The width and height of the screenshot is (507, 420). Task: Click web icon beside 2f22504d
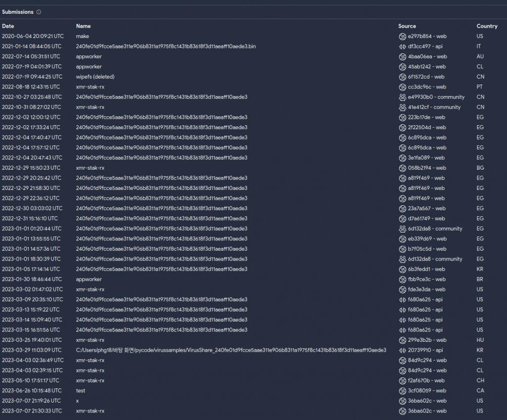[x=402, y=127]
